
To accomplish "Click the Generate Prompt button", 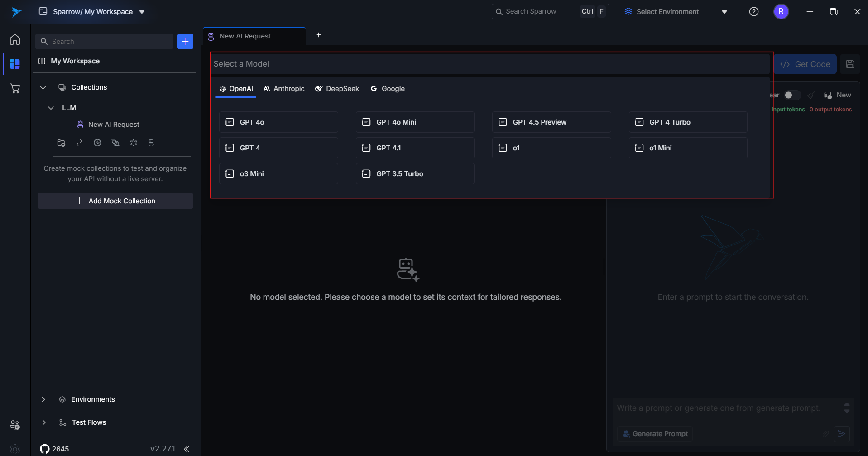I will pos(655,434).
